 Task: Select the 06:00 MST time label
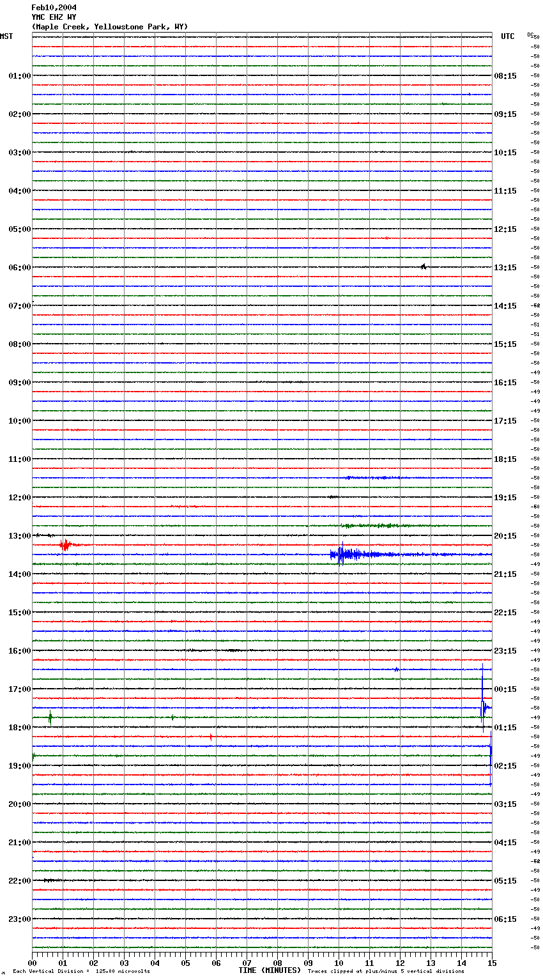[x=20, y=268]
